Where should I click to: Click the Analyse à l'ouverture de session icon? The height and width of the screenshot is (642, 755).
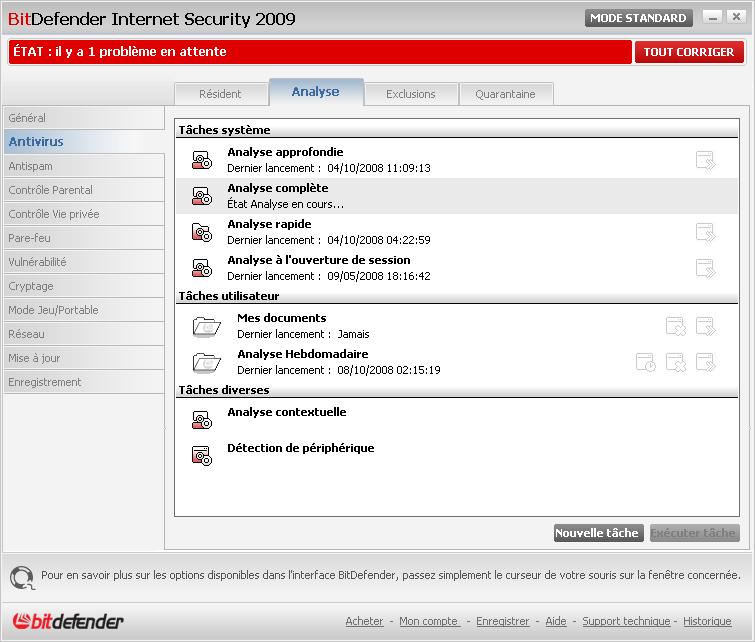pos(202,268)
